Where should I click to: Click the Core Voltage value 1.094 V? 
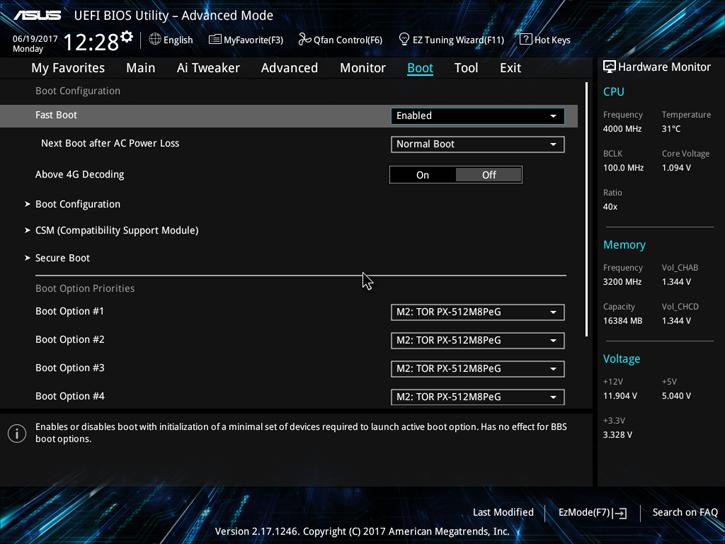pyautogui.click(x=676, y=168)
